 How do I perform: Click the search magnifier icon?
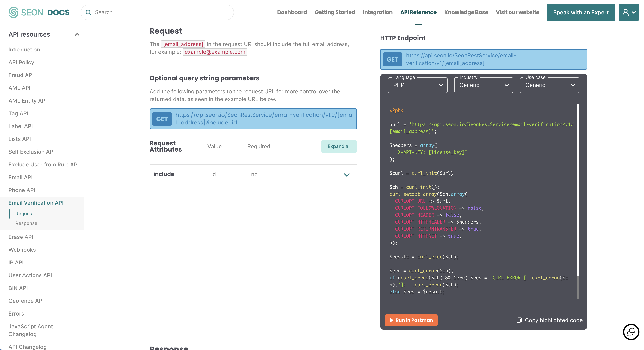click(x=88, y=12)
